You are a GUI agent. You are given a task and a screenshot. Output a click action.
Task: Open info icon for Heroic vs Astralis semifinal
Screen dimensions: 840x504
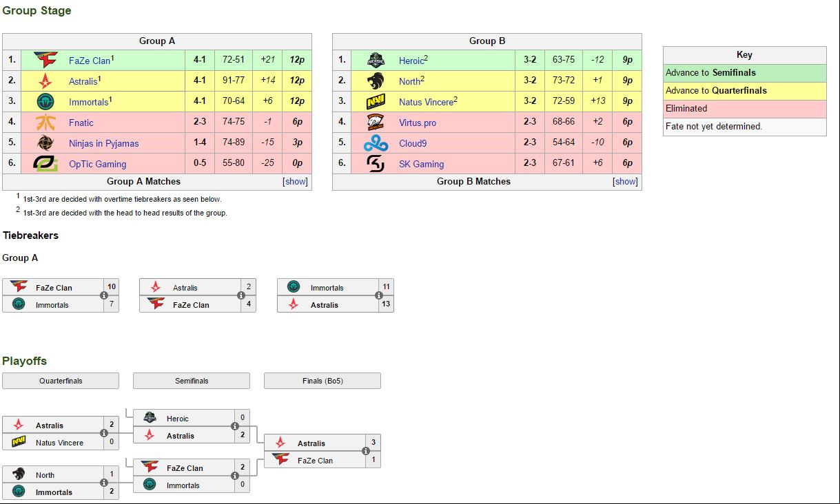(x=235, y=426)
